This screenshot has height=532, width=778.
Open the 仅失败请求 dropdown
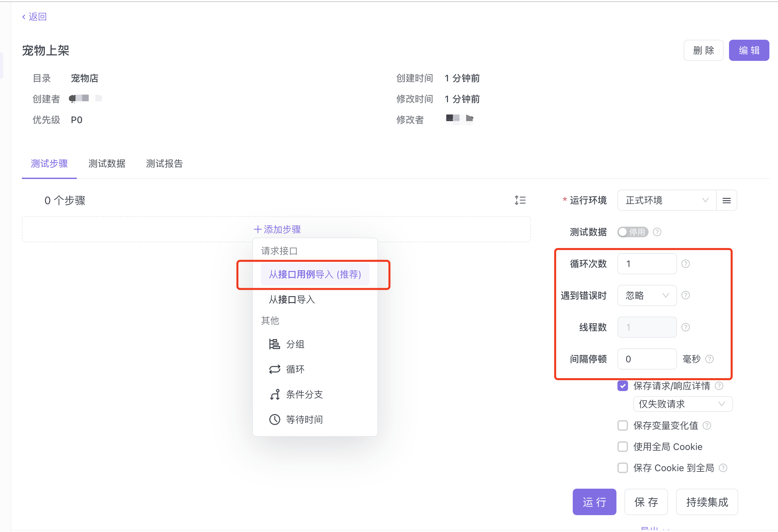click(x=682, y=404)
